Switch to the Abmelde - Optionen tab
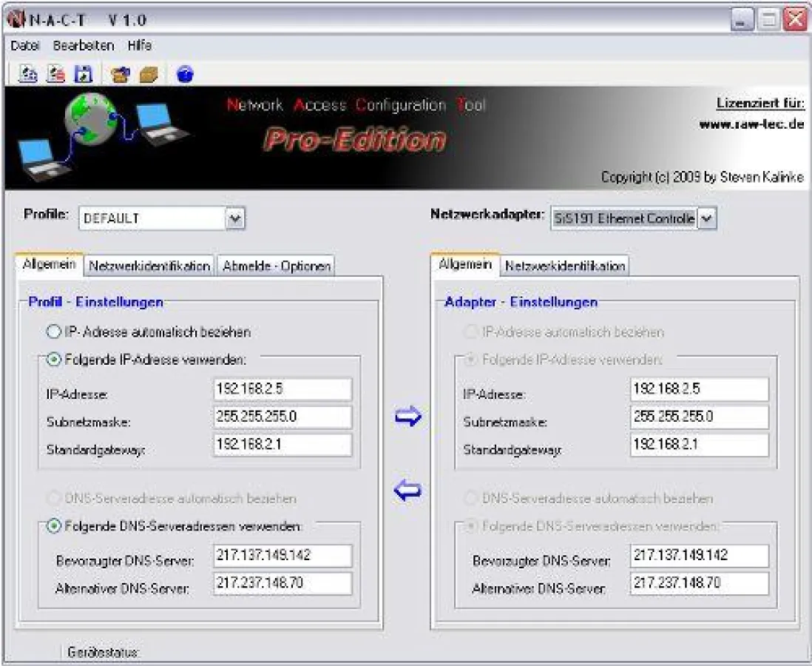Image resolution: width=812 pixels, height=666 pixels. [x=277, y=266]
